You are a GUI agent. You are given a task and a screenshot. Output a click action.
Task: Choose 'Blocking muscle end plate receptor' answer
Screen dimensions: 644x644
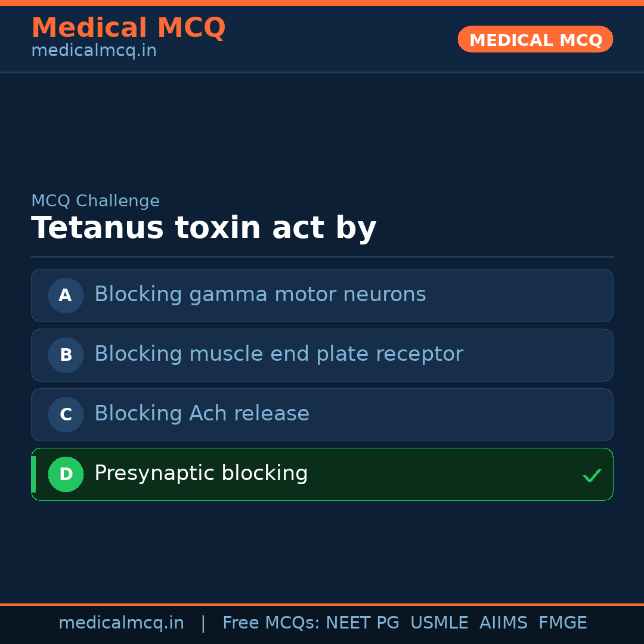coord(278,354)
